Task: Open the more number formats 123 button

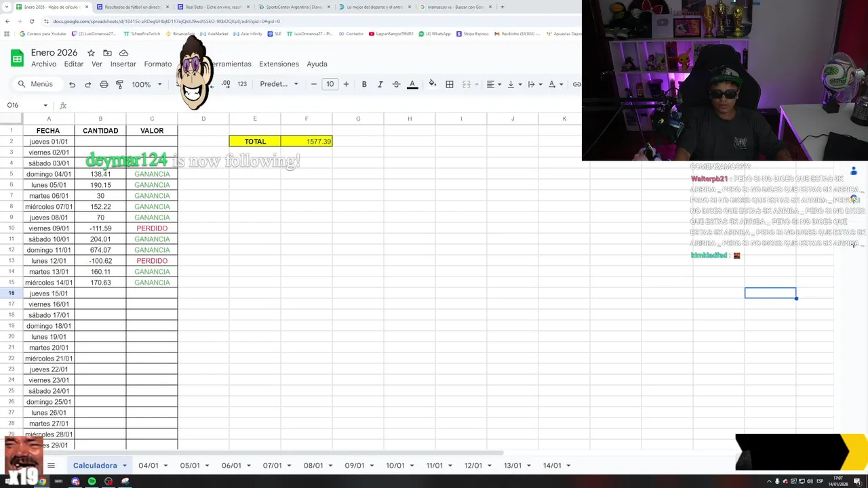Action: [x=242, y=84]
